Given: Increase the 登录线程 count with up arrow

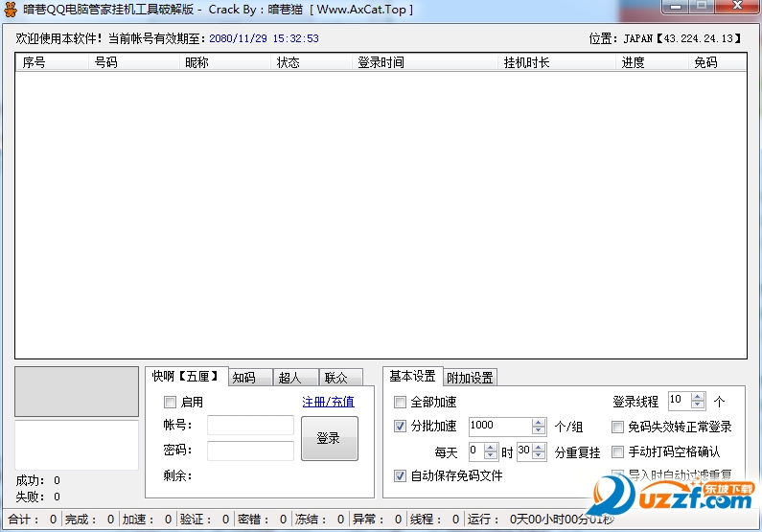Looking at the screenshot, I should (x=698, y=397).
